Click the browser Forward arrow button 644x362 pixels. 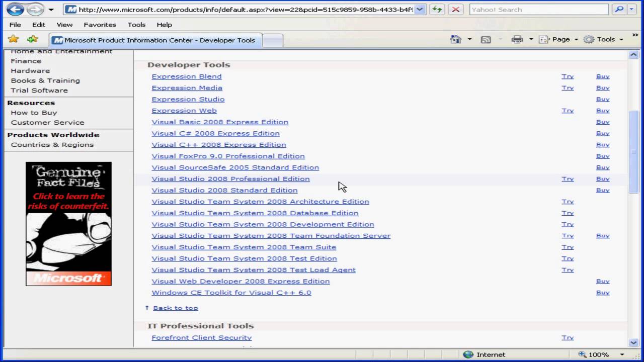35,9
